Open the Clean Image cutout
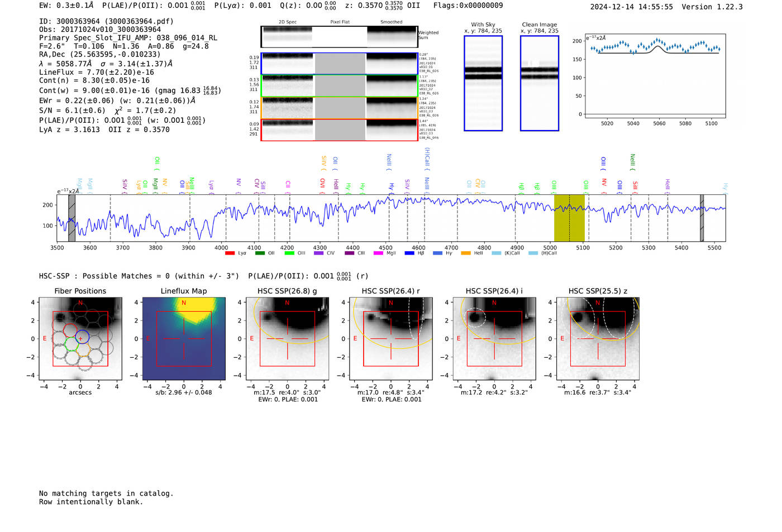 [x=540, y=83]
